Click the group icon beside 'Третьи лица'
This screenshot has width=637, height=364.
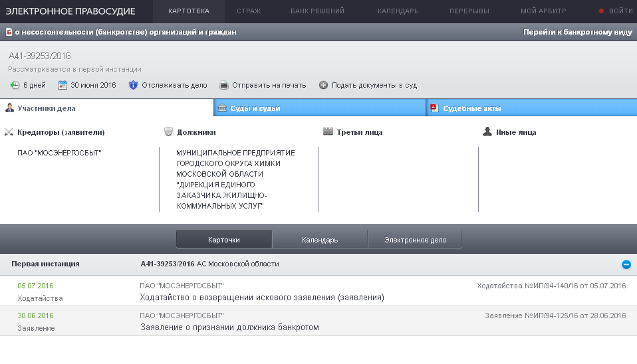[328, 131]
